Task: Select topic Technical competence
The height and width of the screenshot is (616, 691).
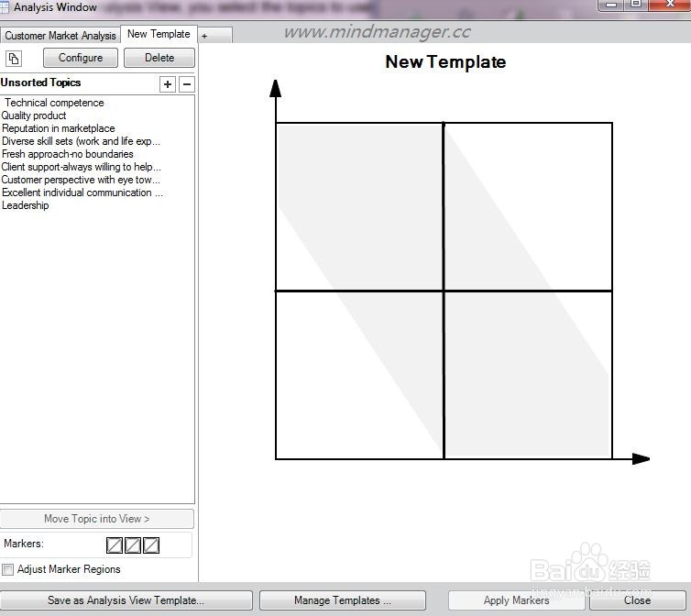Action: 54,103
